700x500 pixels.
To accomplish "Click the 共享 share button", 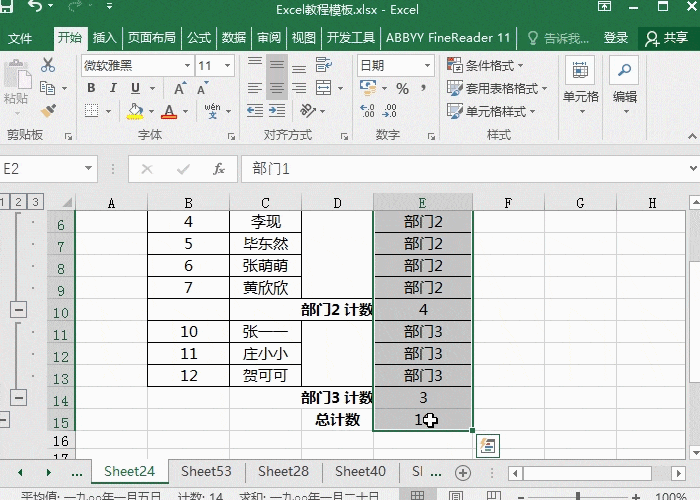I will pyautogui.click(x=667, y=38).
